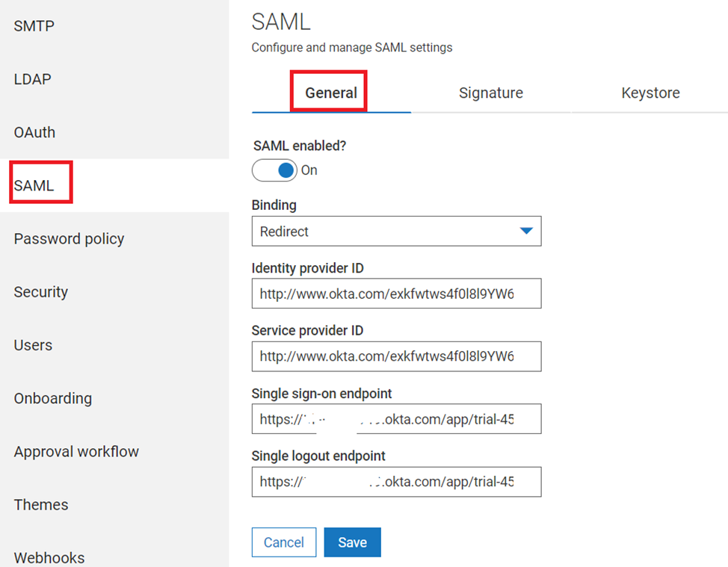Click the Save button
Screen dimensions: 728x567
(352, 542)
